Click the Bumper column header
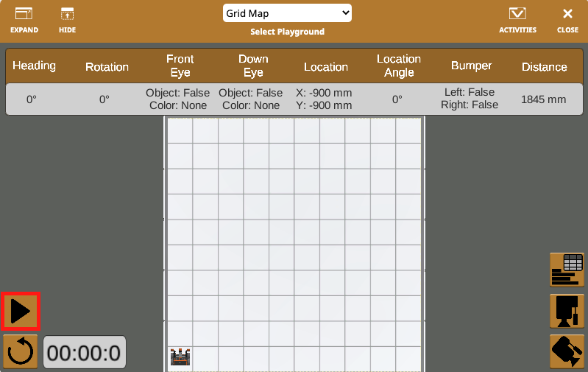 point(471,66)
